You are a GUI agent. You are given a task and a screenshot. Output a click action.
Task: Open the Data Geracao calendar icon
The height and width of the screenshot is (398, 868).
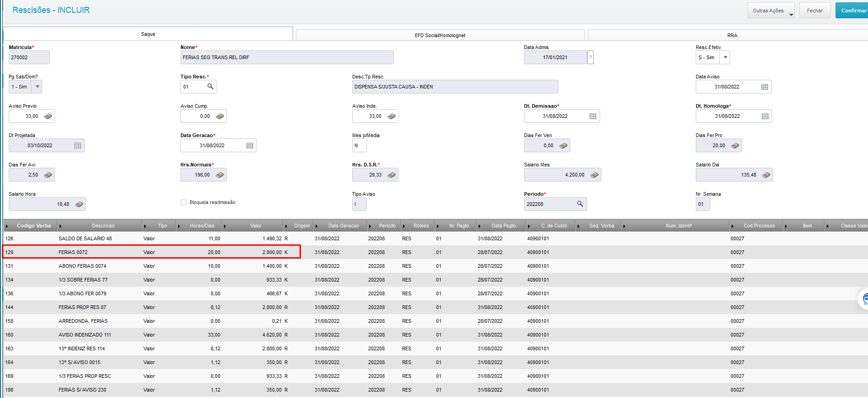pyautogui.click(x=250, y=146)
